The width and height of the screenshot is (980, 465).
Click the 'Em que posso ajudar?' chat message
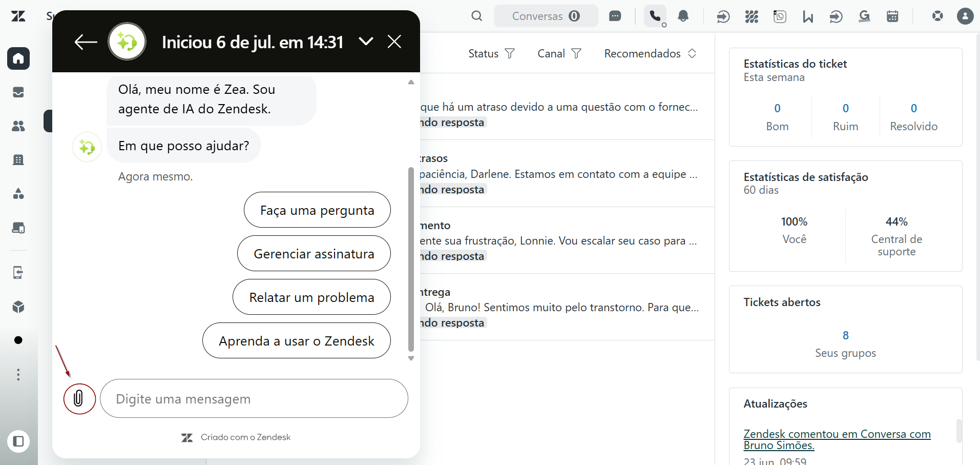pyautogui.click(x=184, y=146)
